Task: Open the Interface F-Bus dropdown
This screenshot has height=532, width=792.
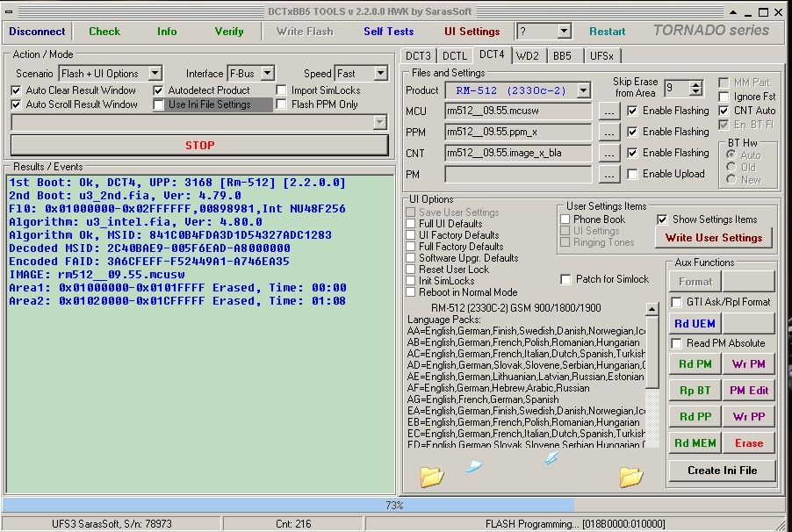Action: click(x=268, y=73)
